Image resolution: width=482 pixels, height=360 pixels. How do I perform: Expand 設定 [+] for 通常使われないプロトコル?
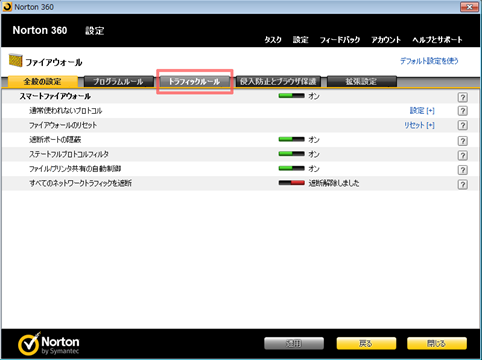click(422, 111)
